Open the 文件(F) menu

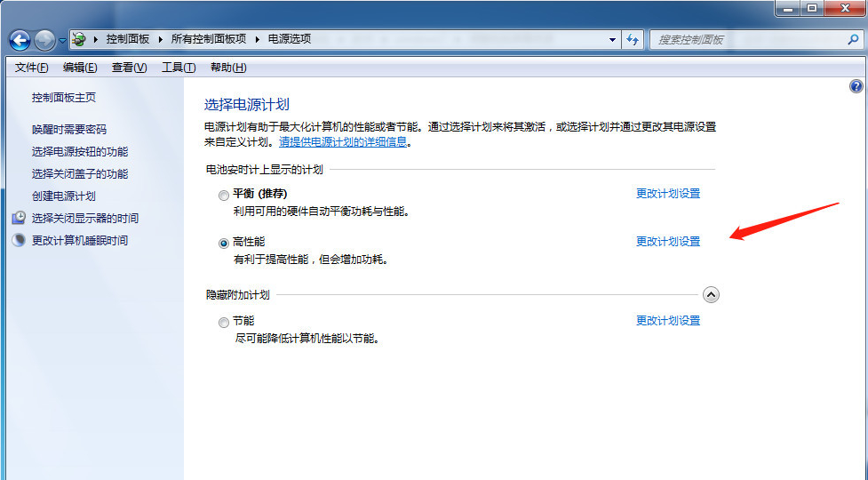tap(31, 68)
